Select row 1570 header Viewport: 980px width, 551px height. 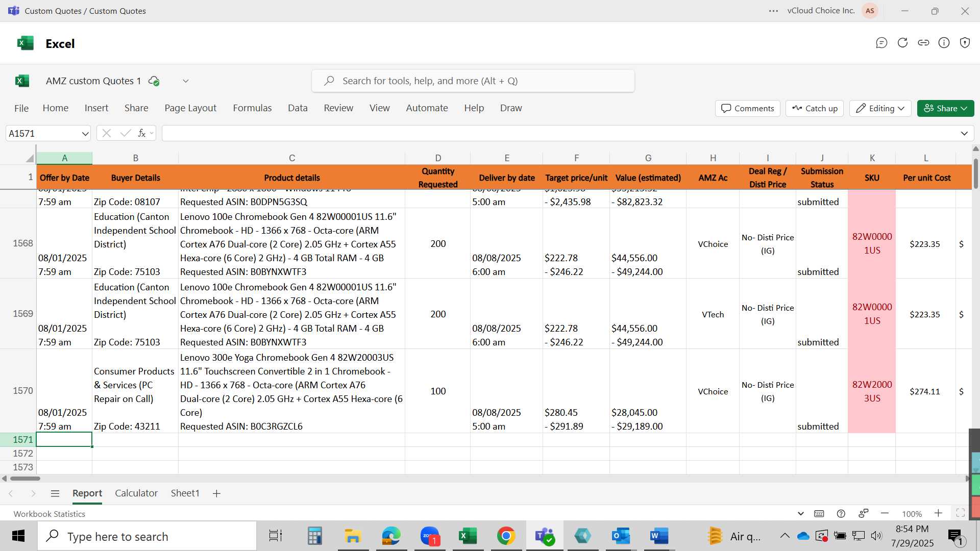[18, 391]
